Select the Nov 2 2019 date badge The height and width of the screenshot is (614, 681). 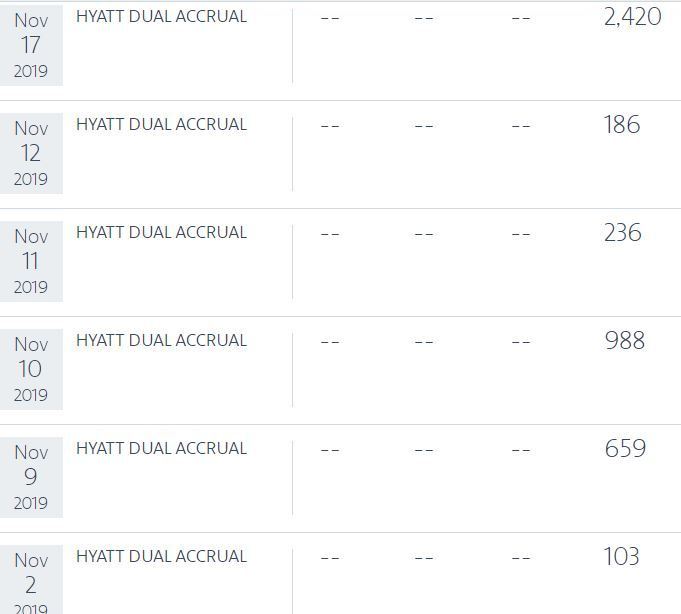coord(31,583)
